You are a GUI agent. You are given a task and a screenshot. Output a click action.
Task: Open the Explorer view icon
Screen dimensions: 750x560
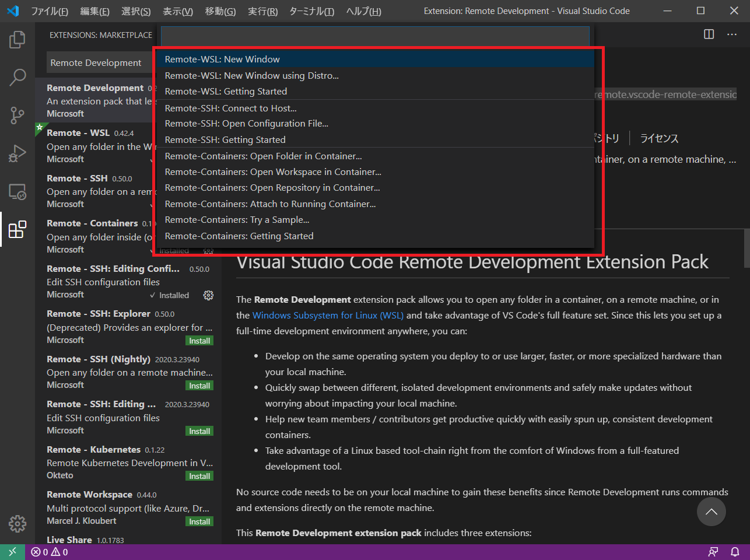pos(17,40)
